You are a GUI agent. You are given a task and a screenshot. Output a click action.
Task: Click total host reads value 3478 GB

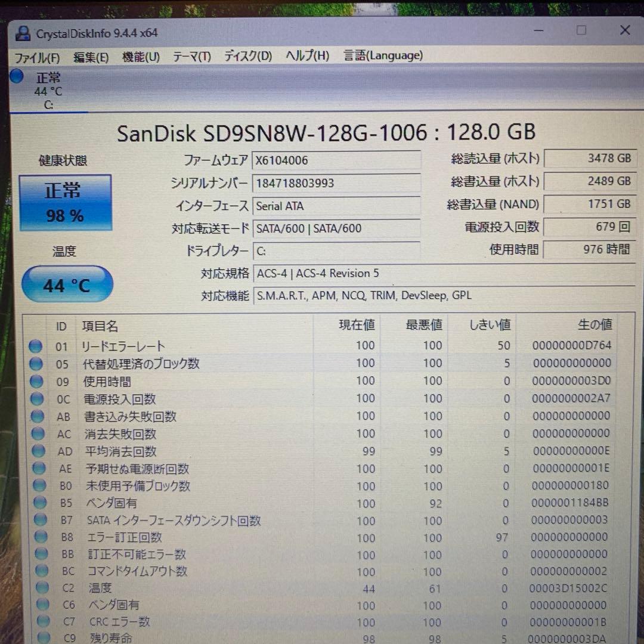pos(589,158)
